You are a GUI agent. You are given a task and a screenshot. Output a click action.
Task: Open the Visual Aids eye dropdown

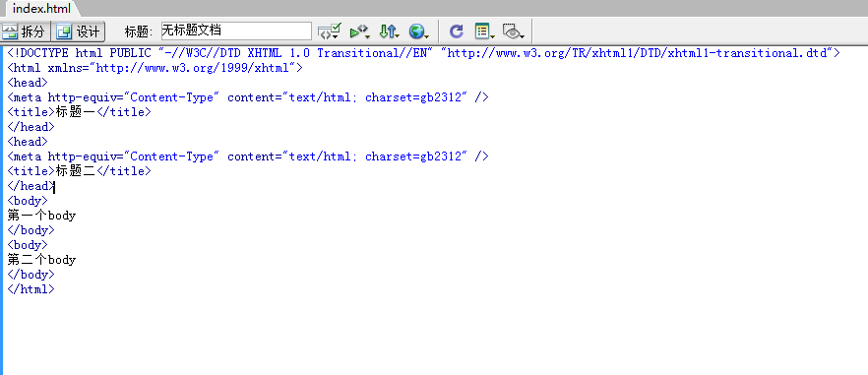click(514, 31)
